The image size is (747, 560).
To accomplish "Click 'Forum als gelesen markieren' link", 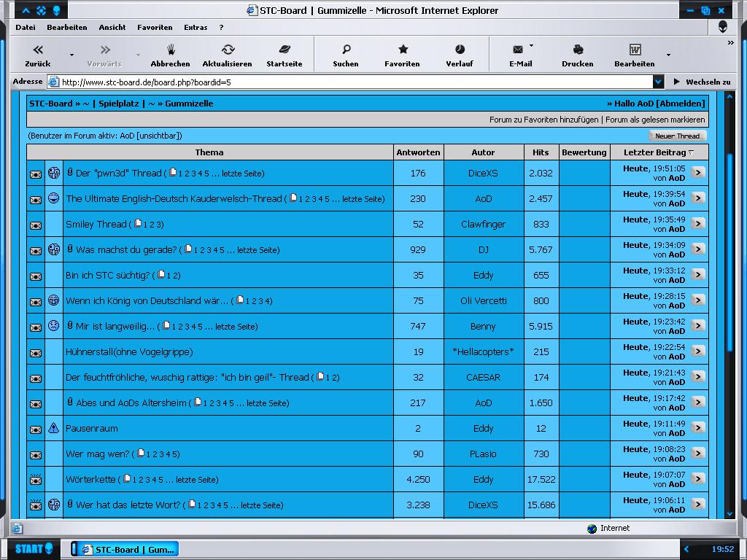I will coord(655,120).
